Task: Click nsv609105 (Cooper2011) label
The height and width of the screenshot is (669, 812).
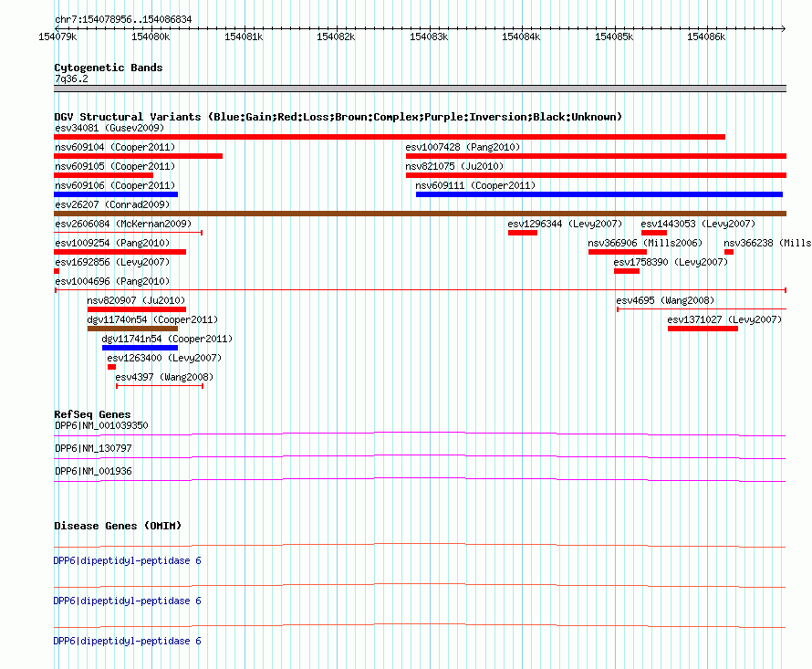Action: point(115,166)
